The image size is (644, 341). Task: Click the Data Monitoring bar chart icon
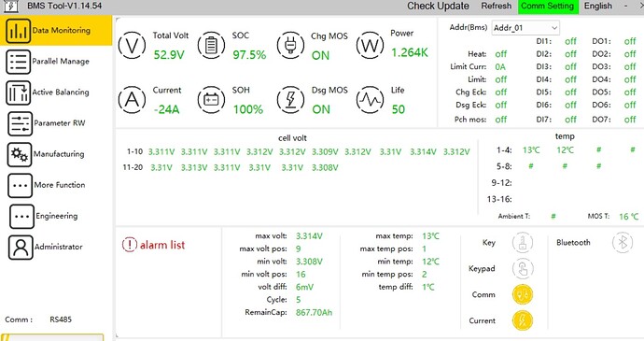coord(18,31)
